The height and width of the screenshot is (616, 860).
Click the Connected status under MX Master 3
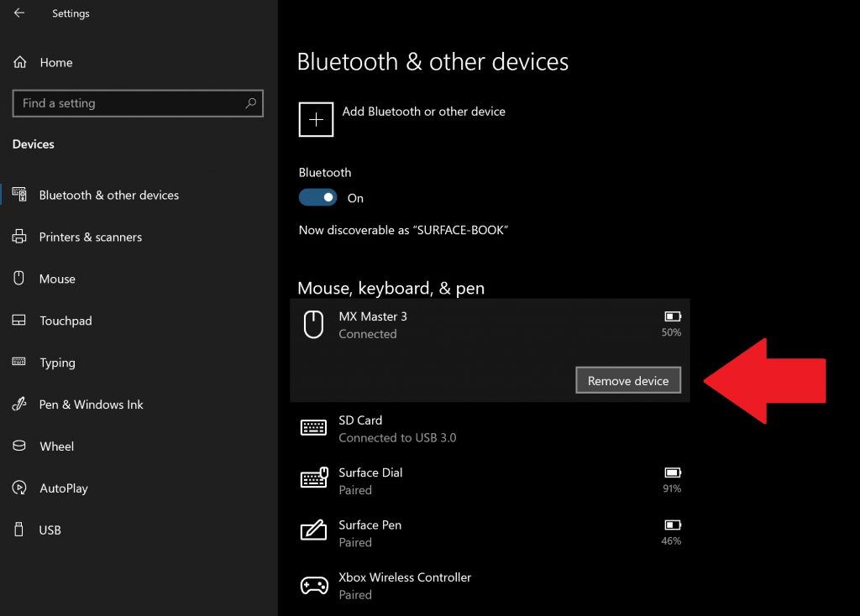pyautogui.click(x=368, y=334)
